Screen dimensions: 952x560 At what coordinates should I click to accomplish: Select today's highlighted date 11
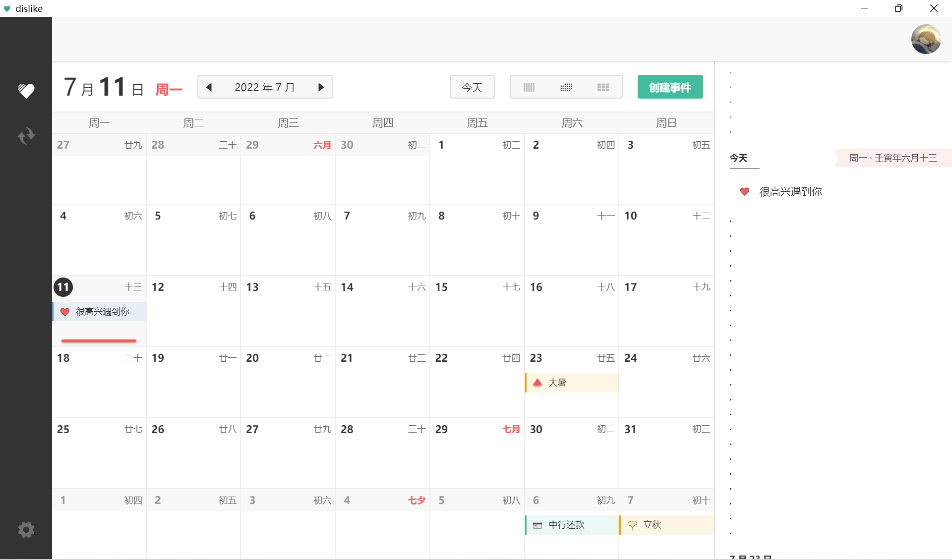(63, 287)
